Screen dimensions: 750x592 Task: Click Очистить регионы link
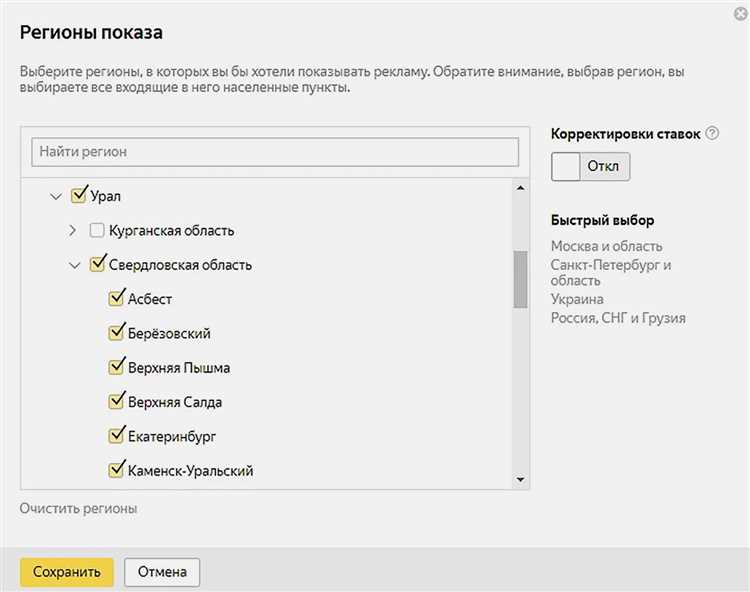[x=78, y=508]
